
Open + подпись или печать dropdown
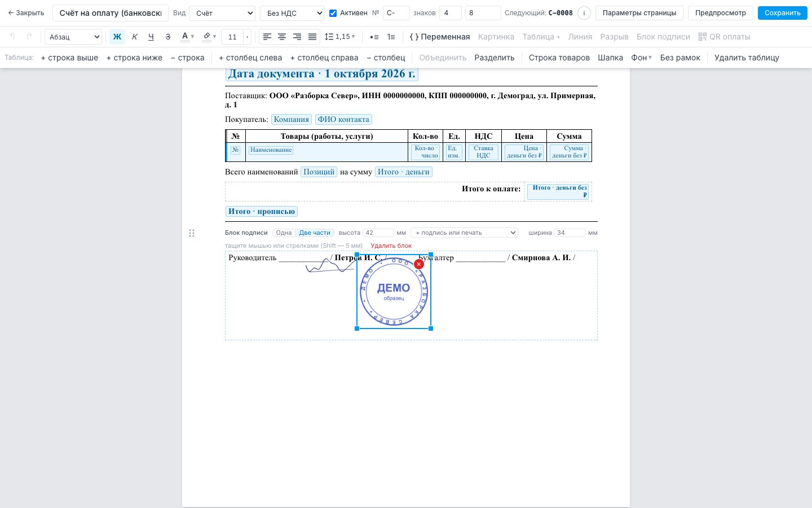(464, 233)
